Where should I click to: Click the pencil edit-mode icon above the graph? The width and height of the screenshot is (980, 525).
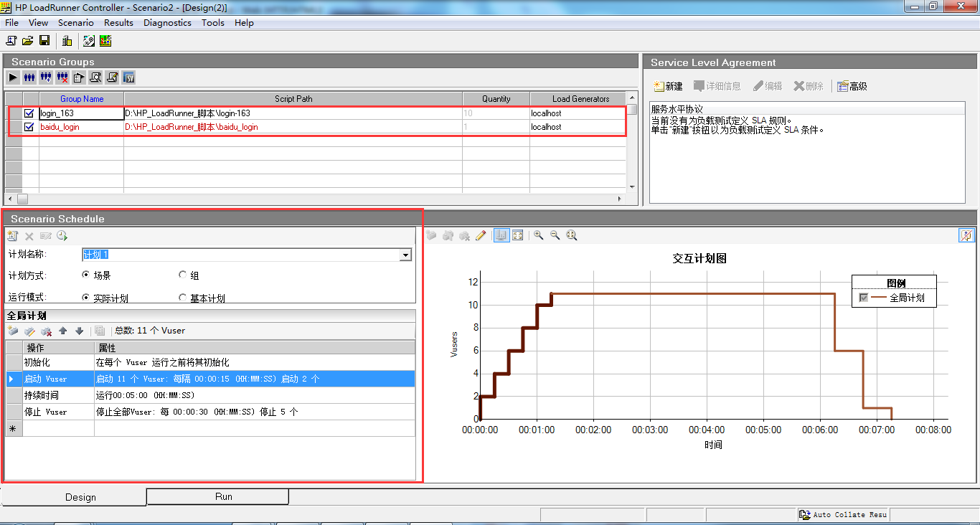(481, 235)
